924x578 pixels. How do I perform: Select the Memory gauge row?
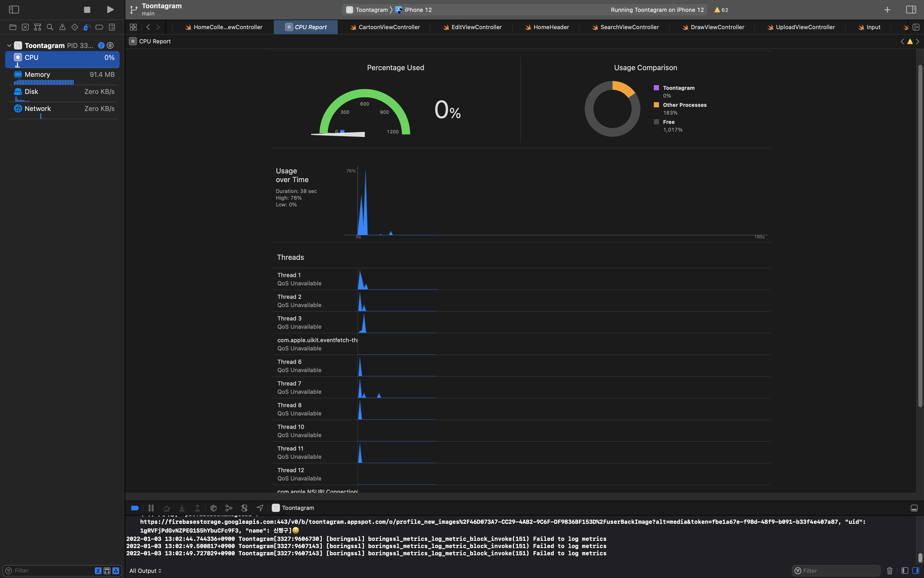[62, 77]
